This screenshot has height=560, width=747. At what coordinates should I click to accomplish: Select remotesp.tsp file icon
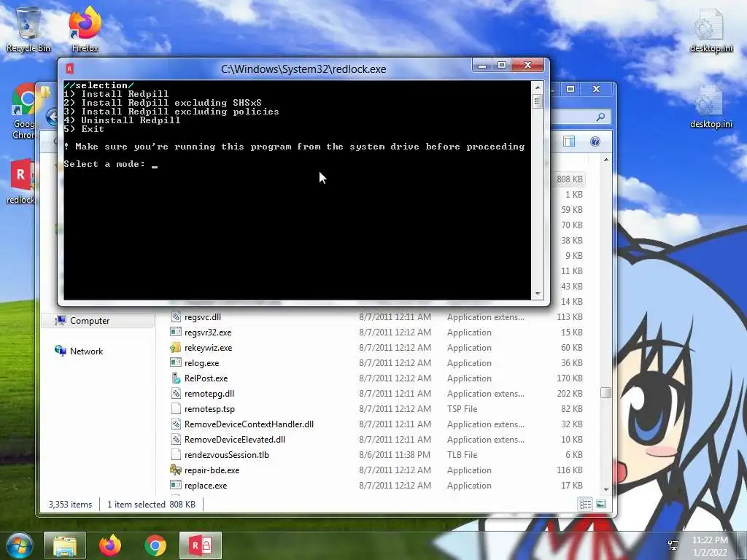(x=176, y=408)
